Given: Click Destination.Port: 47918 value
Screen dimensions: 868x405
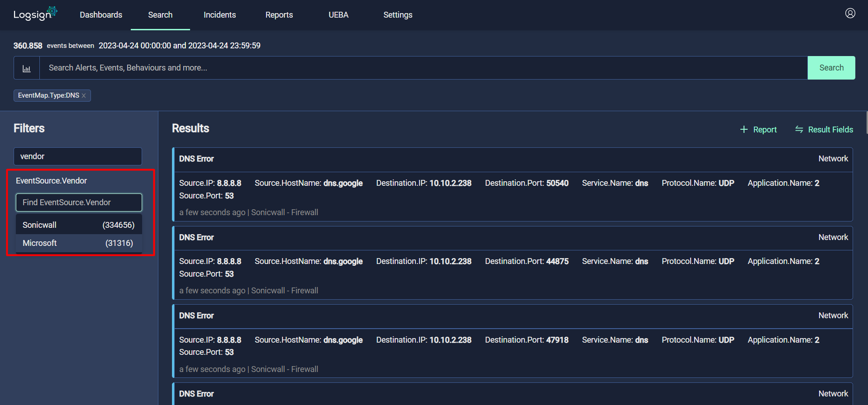Looking at the screenshot, I should point(557,340).
